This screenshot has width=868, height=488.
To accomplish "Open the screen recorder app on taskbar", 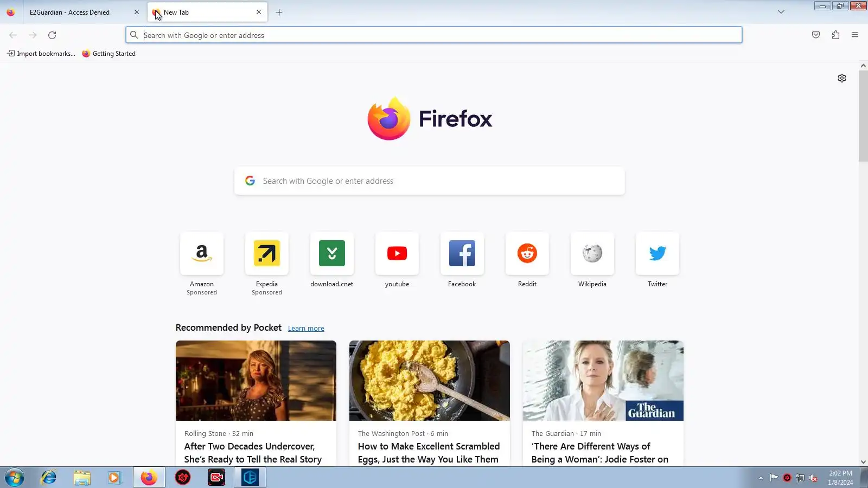I will 216,478.
